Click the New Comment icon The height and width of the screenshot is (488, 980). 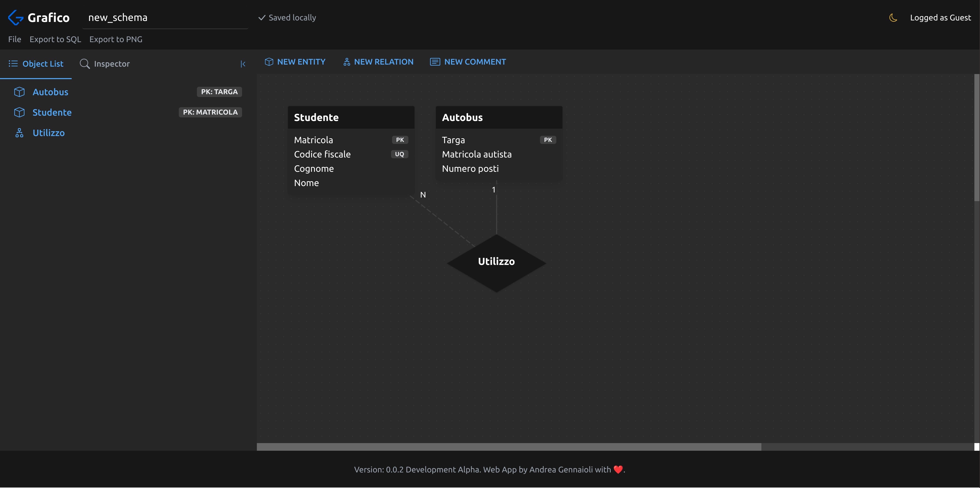tap(435, 62)
